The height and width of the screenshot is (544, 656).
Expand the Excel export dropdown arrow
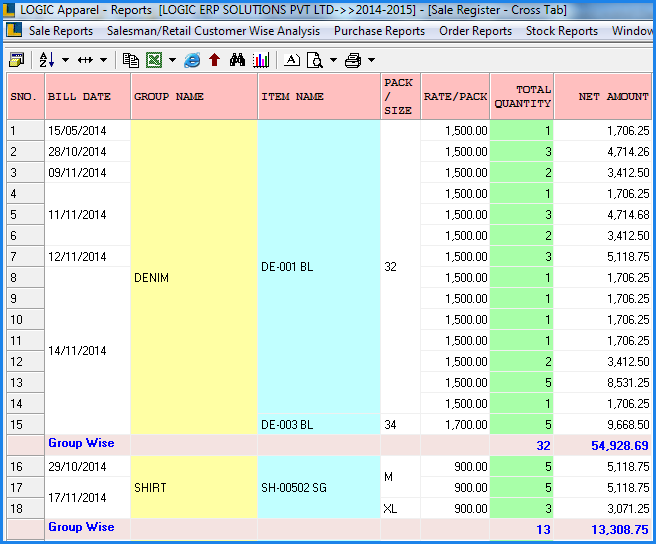[x=172, y=60]
